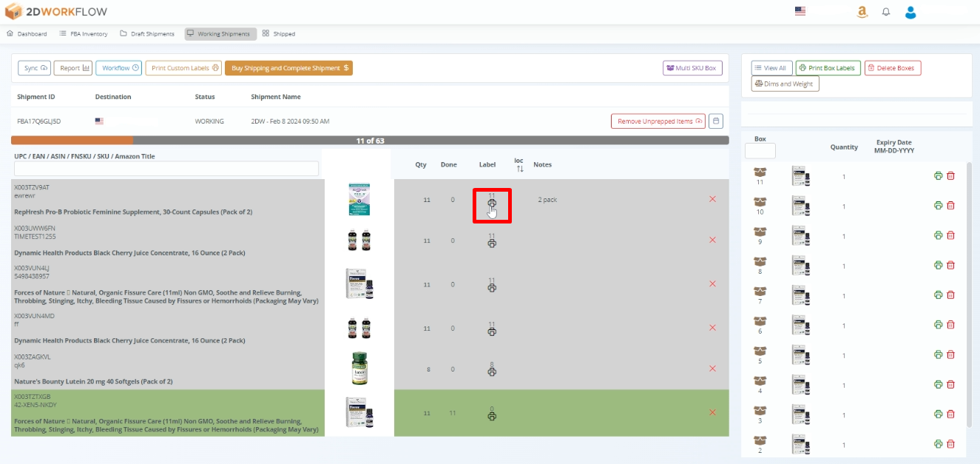Print label for Nature's Bounty Lutein row
This screenshot has height=464, width=980.
click(492, 372)
